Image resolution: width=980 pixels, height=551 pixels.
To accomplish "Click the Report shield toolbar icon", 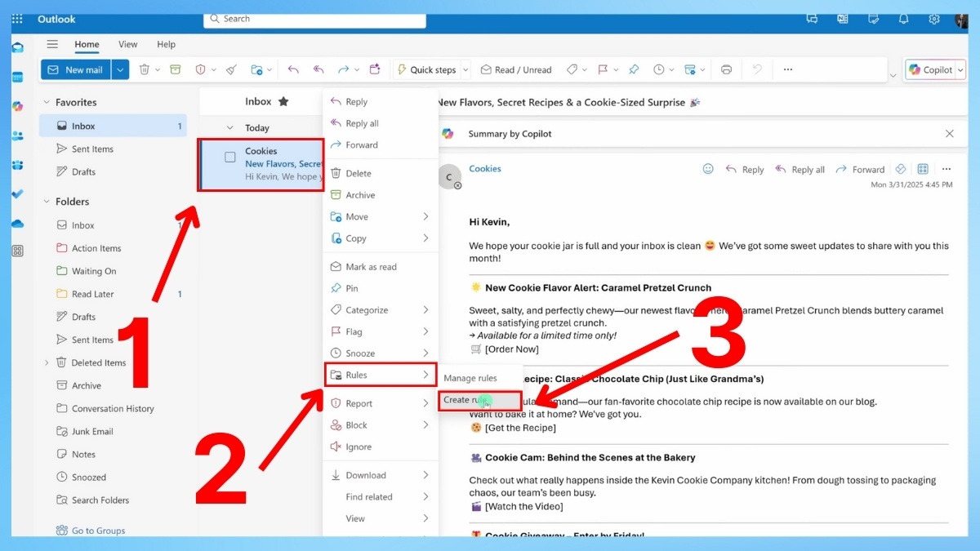I will (200, 69).
